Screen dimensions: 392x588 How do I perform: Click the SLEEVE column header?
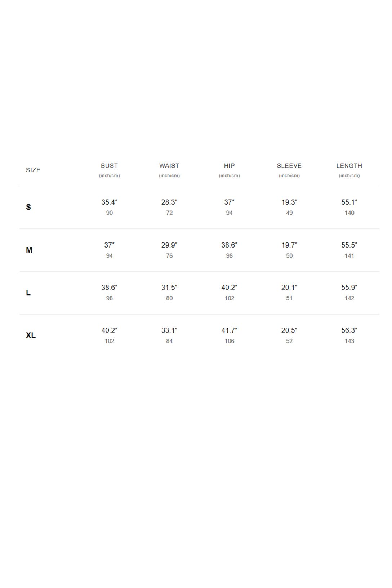(x=289, y=166)
